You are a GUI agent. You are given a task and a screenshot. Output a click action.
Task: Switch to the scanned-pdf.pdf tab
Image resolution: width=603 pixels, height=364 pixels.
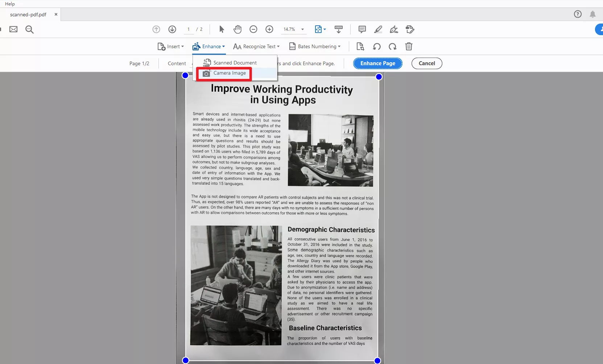click(x=28, y=14)
